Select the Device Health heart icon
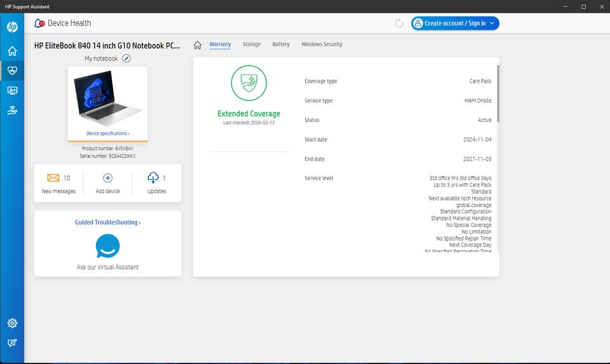This screenshot has width=610, height=364. [12, 71]
